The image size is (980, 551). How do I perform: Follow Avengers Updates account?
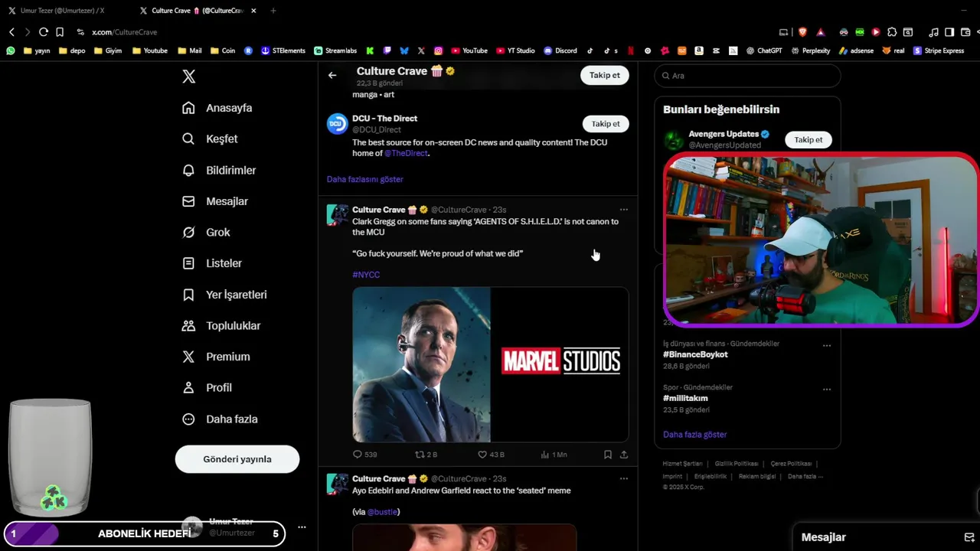(x=808, y=140)
